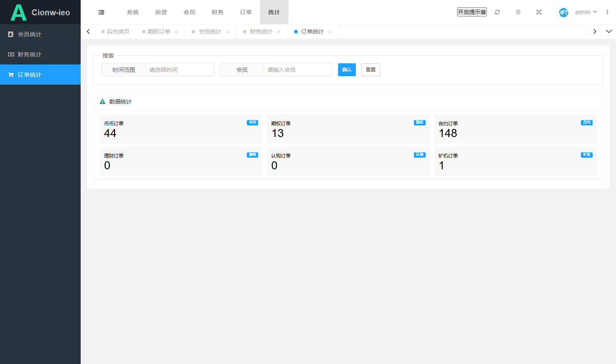The height and width of the screenshot is (364, 616).
Task: Click the refresh icon in top bar
Action: [x=497, y=12]
